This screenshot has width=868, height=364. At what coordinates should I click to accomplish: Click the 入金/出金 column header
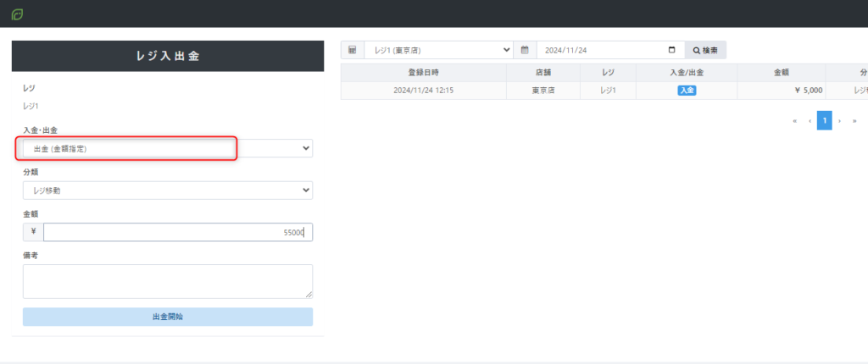click(x=687, y=73)
